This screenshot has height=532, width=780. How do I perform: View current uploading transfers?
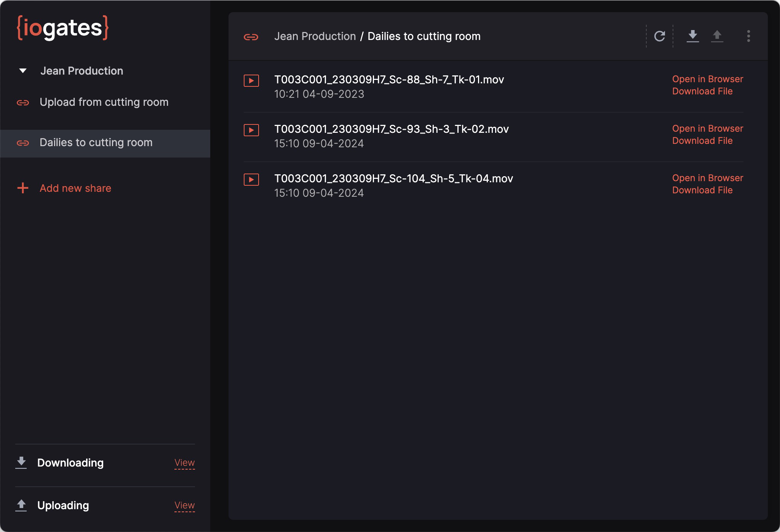(184, 505)
